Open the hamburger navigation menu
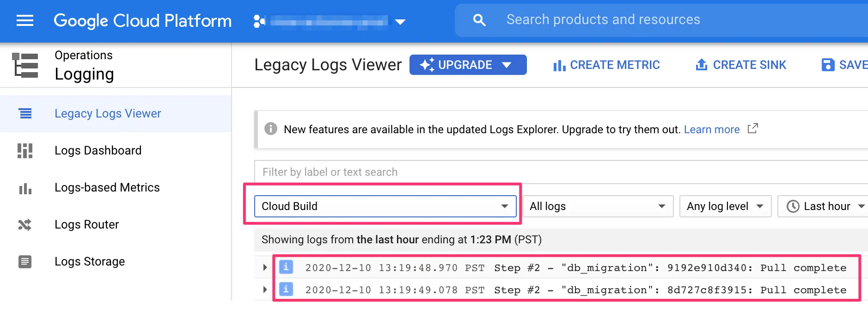This screenshot has width=868, height=321. click(25, 20)
